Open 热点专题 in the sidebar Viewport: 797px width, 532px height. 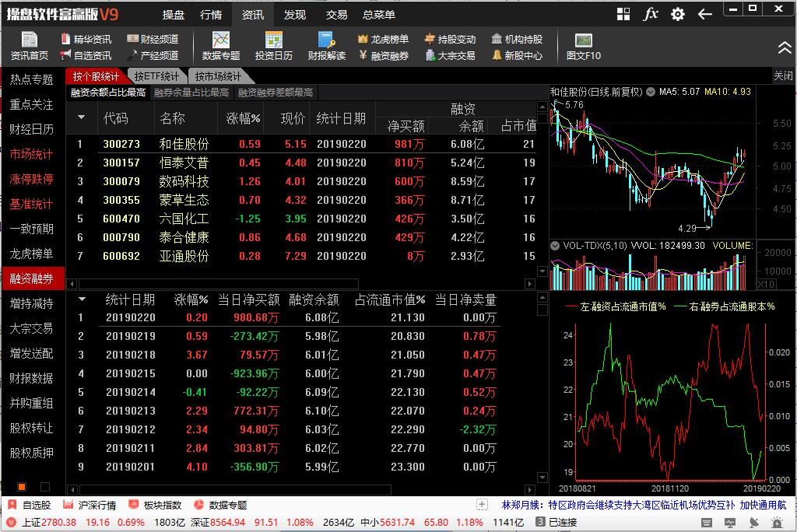pos(32,79)
